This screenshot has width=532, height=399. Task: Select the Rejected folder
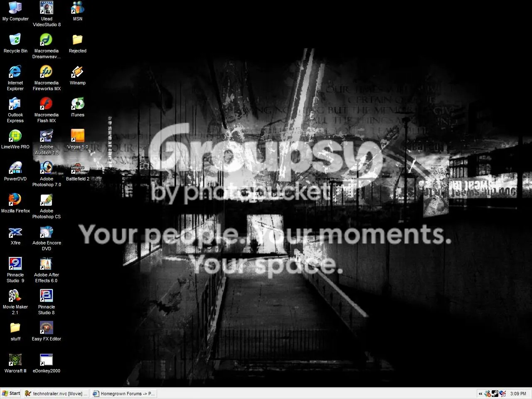point(78,43)
